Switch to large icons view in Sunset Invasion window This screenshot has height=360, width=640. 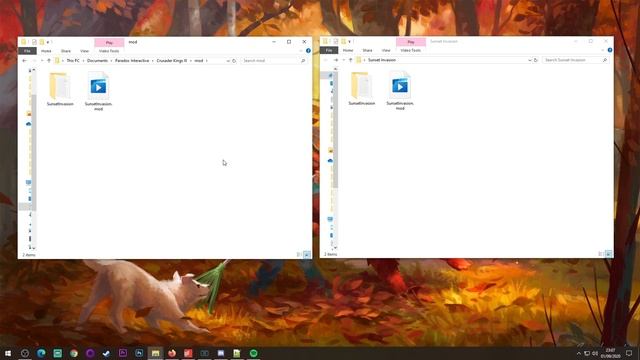pyautogui.click(x=609, y=254)
